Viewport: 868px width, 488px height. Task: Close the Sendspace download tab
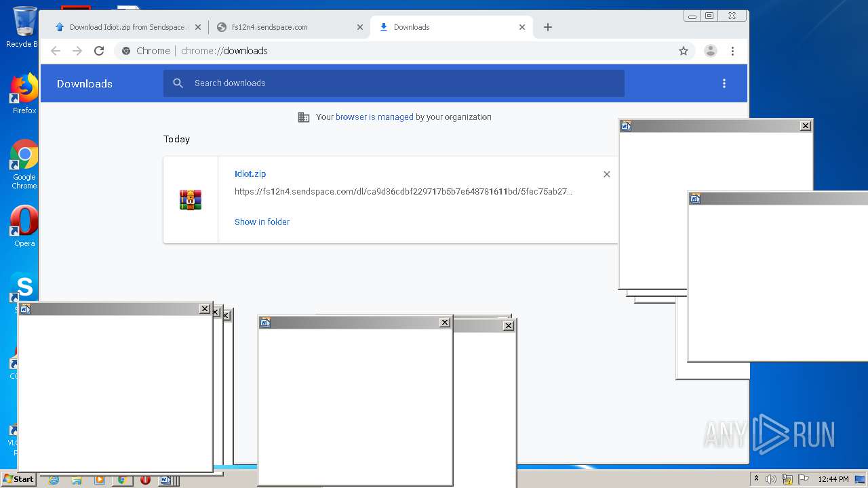(198, 27)
